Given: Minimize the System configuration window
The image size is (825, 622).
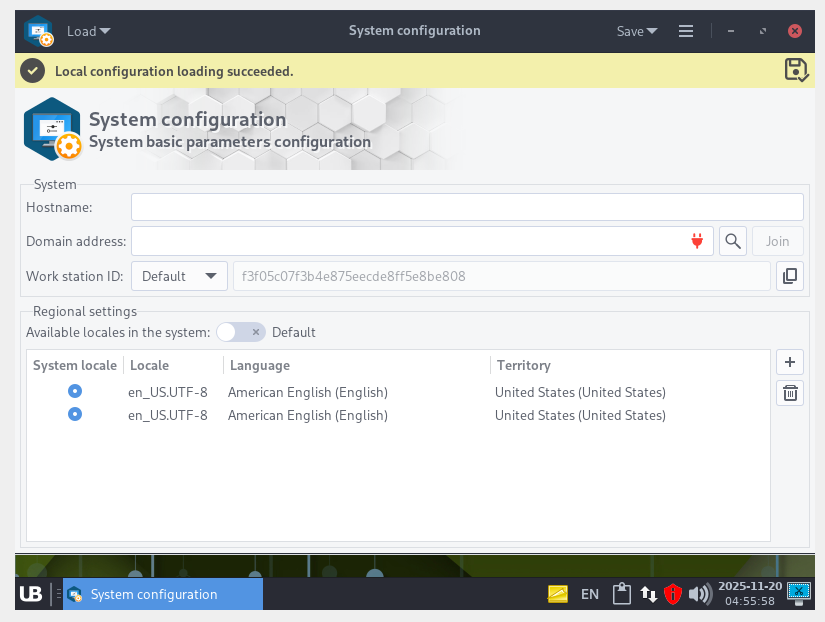Looking at the screenshot, I should pyautogui.click(x=731, y=31).
